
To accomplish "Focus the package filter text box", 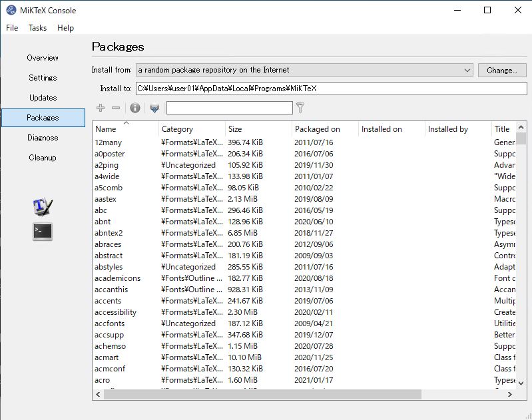I will pos(229,108).
